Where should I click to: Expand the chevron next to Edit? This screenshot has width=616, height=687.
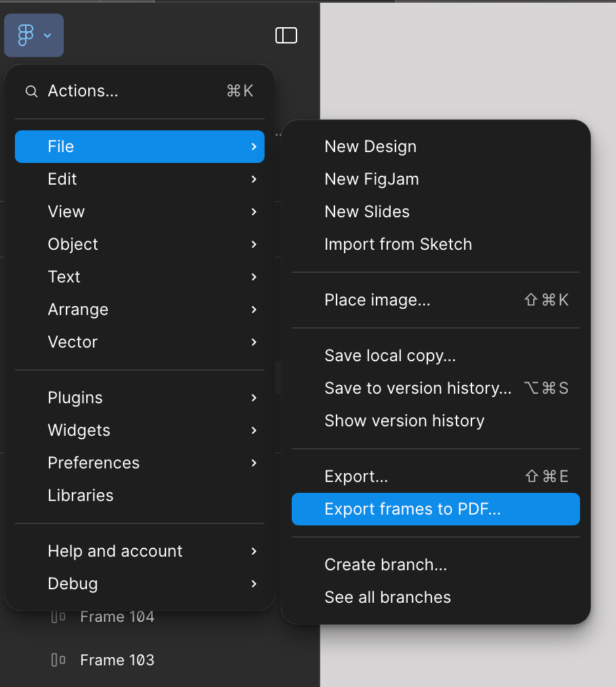click(x=254, y=179)
